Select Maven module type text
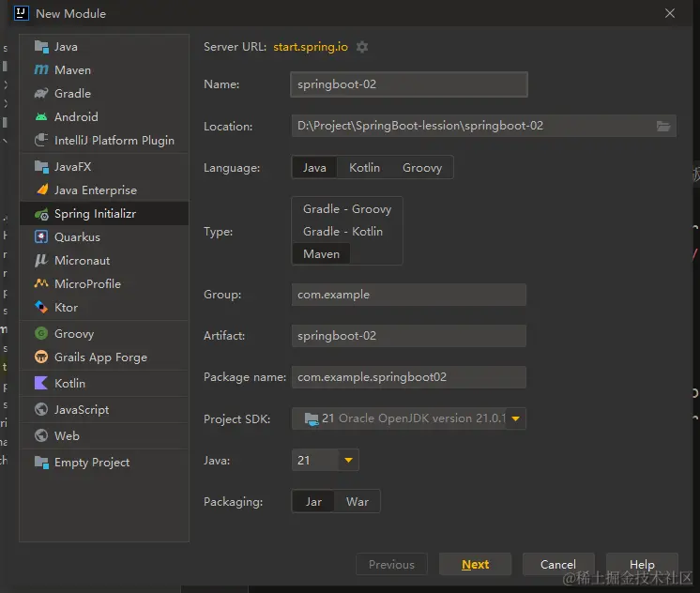Viewport: 700px width, 593px height. pos(72,70)
